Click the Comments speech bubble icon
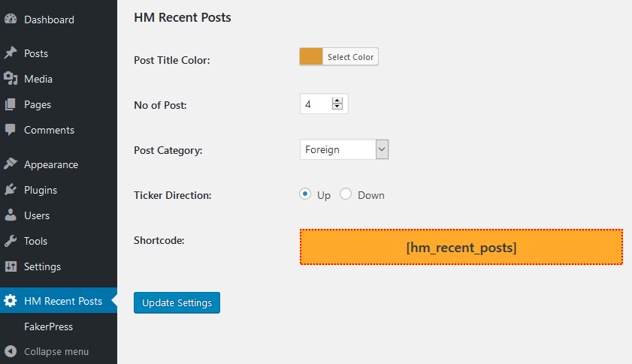632x364 pixels. (x=11, y=130)
